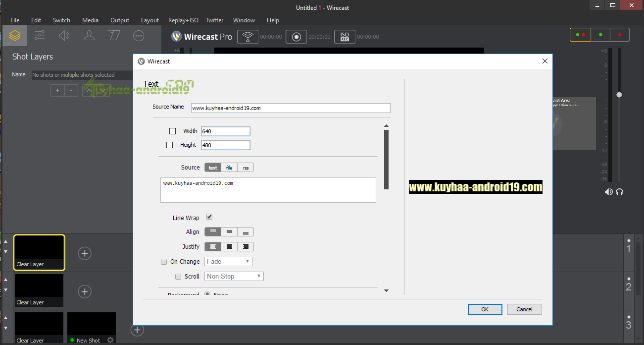
Task: Move layer 1 up with arrow
Action: [x=6, y=241]
